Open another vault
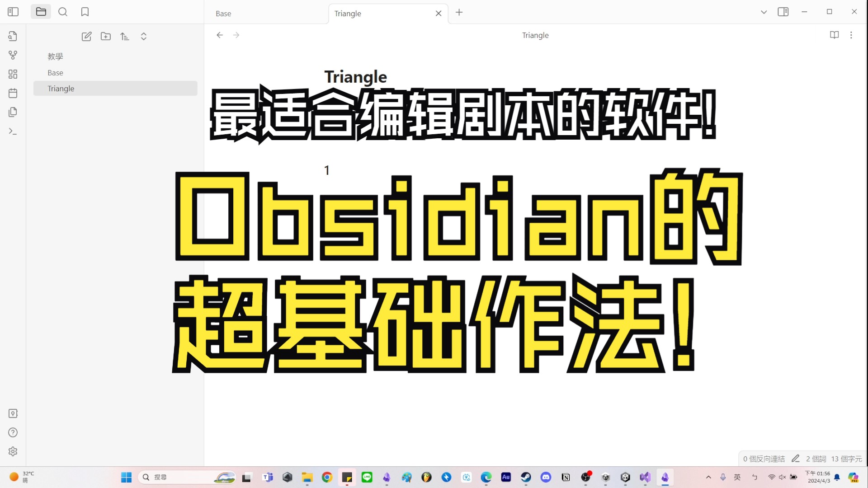 click(x=13, y=413)
